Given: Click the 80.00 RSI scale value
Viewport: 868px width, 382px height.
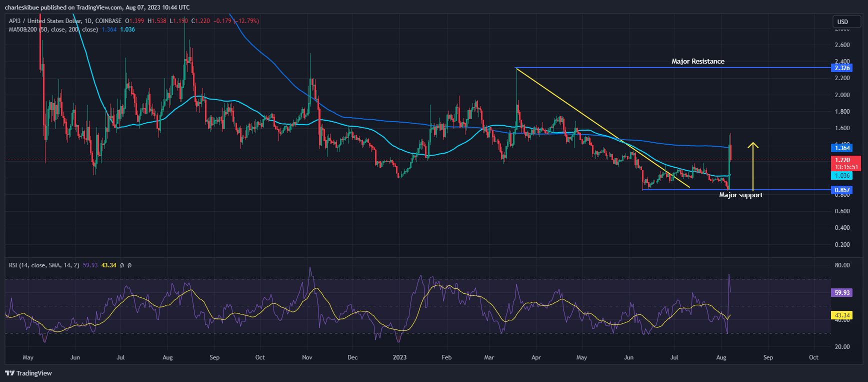Looking at the screenshot, I should click(842, 265).
